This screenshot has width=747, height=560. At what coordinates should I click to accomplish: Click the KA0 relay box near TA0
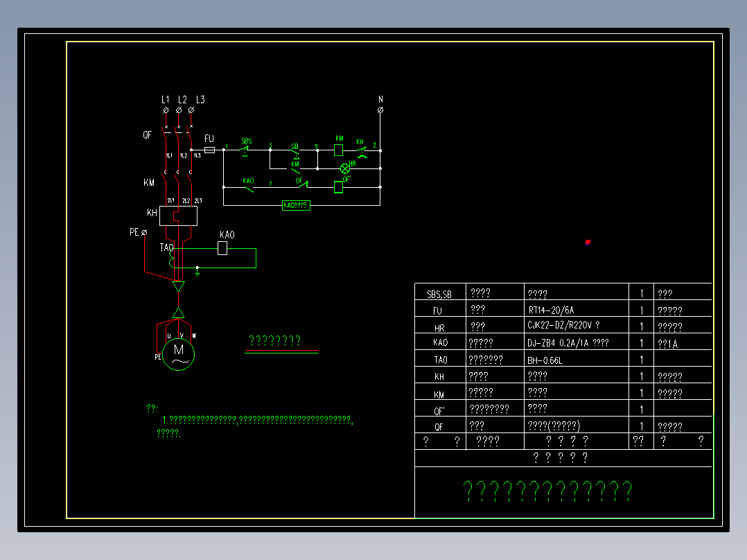(222, 248)
